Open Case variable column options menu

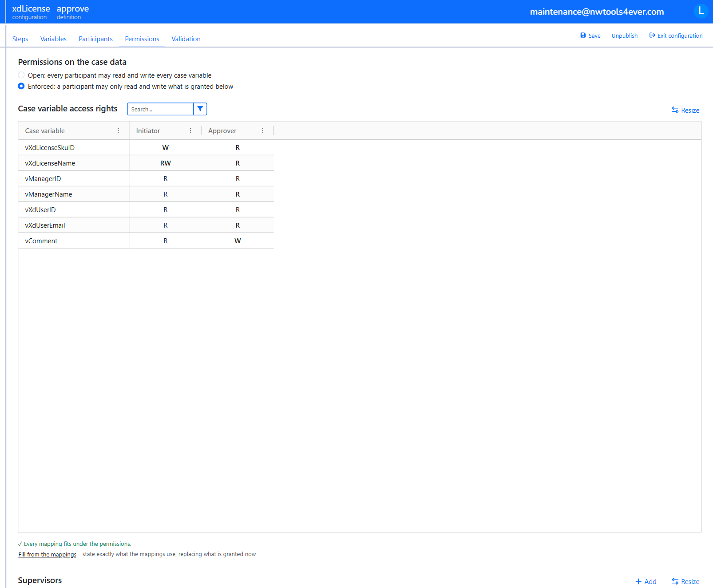point(118,130)
